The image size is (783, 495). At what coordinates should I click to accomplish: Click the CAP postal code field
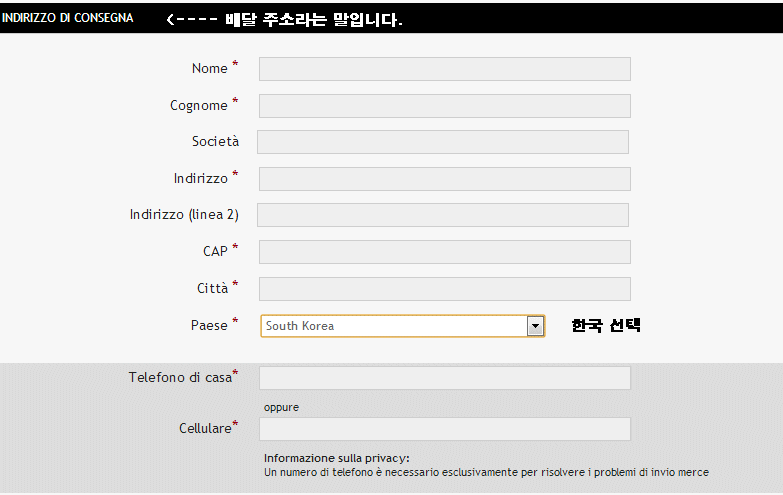(x=444, y=252)
